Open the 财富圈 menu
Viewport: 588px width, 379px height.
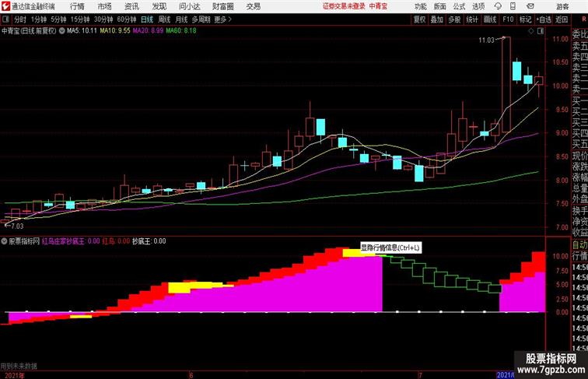coord(222,6)
